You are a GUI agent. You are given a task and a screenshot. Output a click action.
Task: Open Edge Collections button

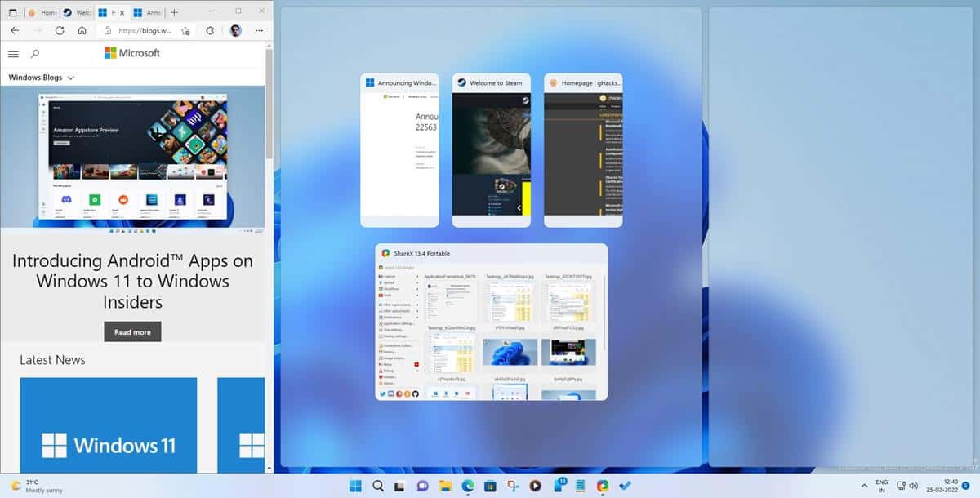pos(210,31)
